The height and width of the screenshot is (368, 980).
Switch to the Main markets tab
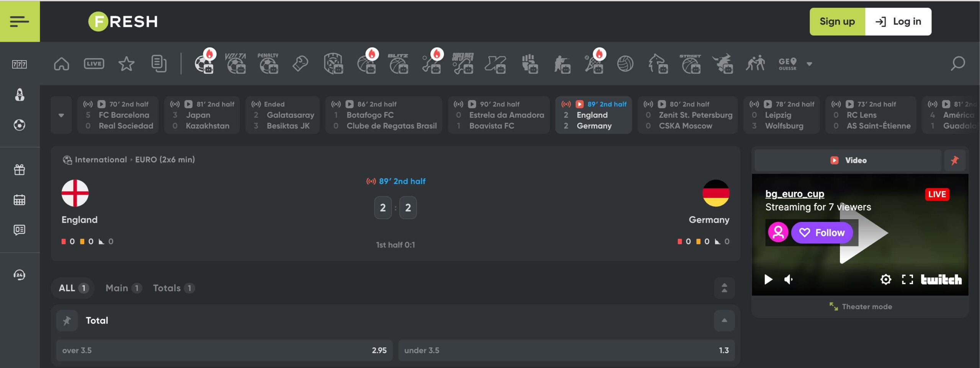click(x=123, y=288)
